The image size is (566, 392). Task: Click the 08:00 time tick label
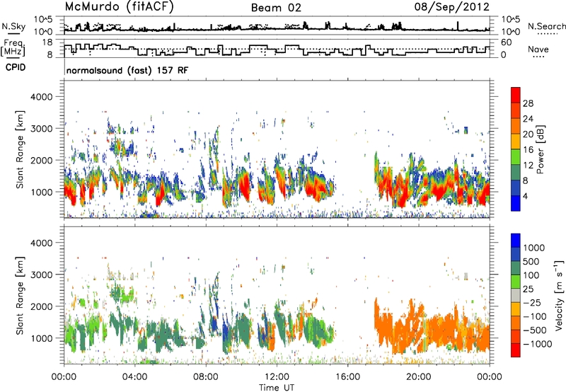tap(206, 377)
